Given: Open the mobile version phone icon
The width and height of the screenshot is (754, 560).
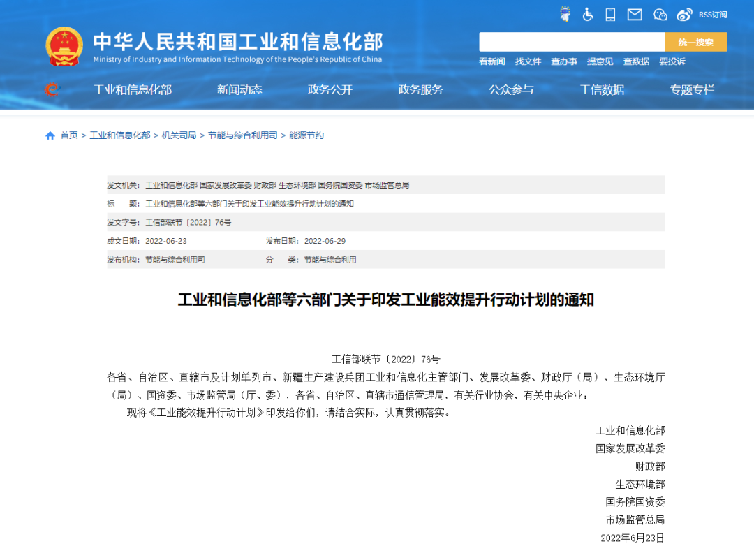Looking at the screenshot, I should 610,15.
